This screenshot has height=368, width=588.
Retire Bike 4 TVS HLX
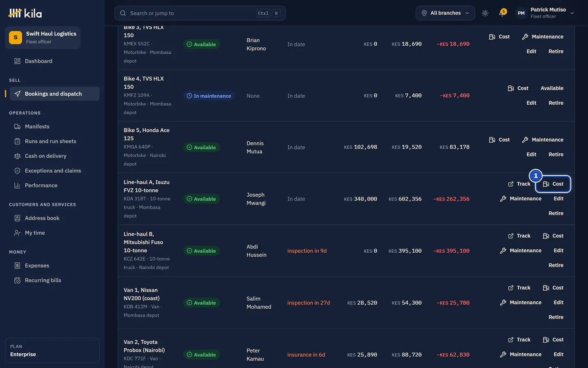[556, 103]
